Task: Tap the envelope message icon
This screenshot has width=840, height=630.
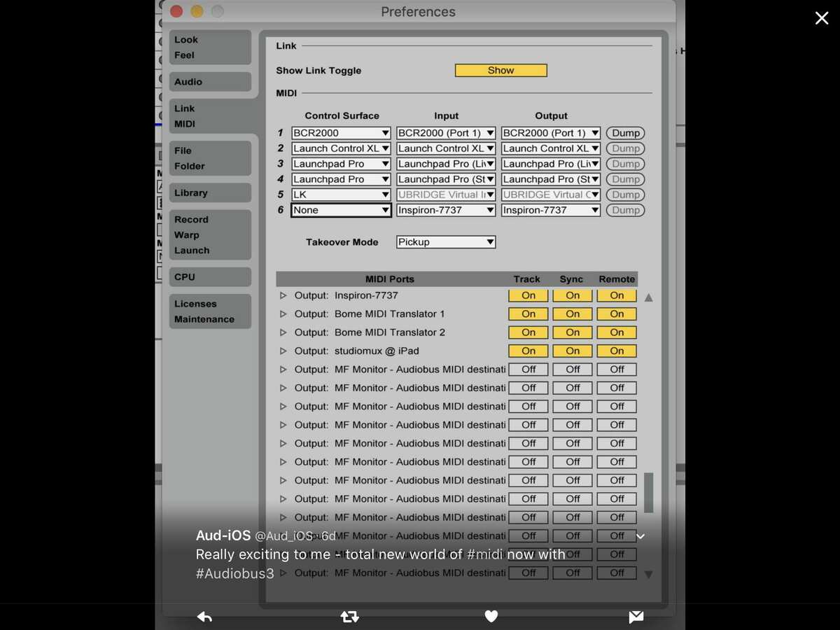Action: point(636,617)
